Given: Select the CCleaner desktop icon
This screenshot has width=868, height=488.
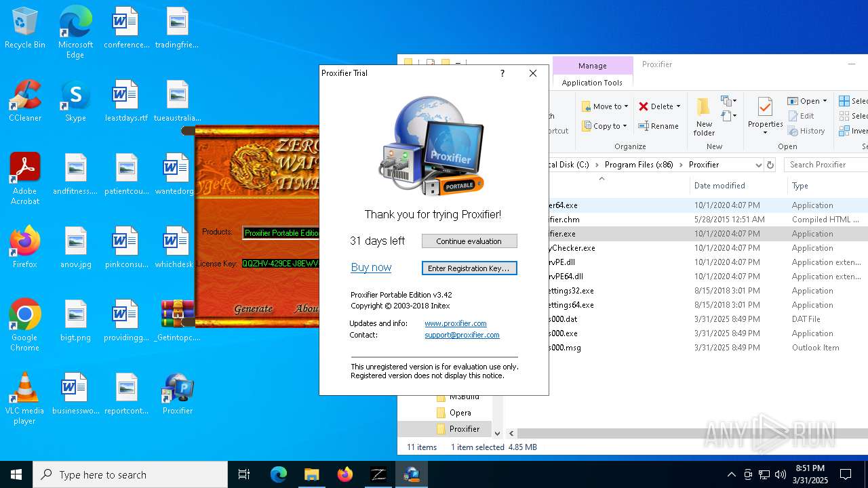Looking at the screenshot, I should pos(25,102).
